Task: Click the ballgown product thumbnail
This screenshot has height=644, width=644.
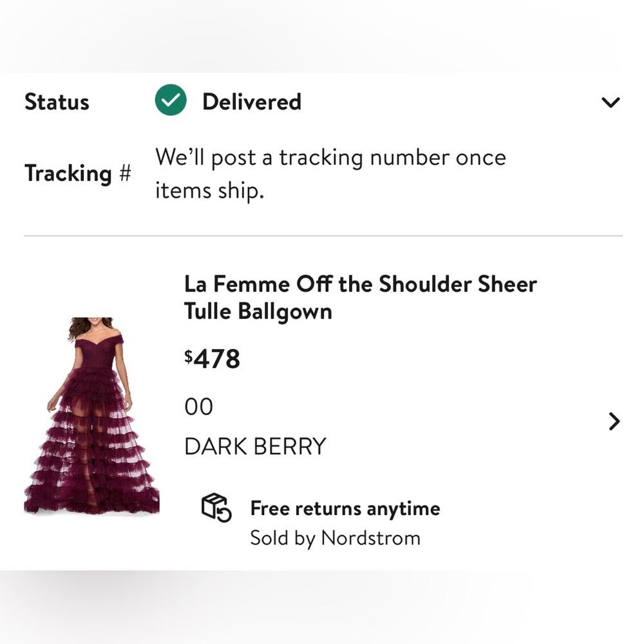Action: click(92, 415)
